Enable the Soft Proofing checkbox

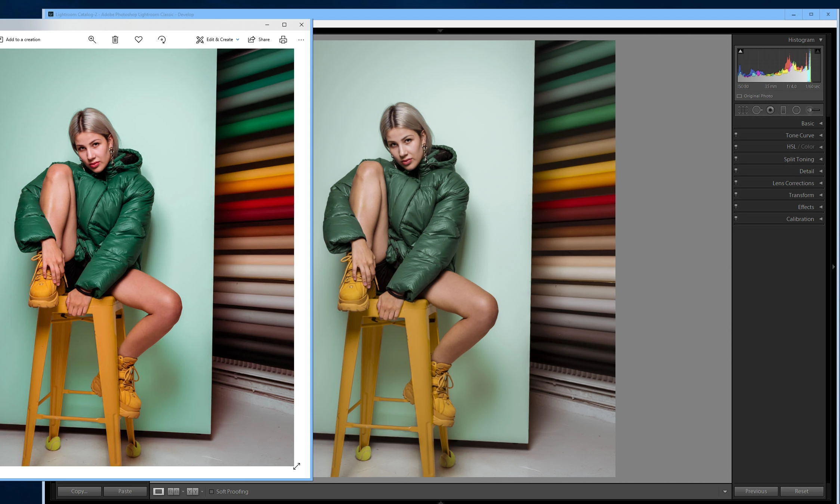pos(211,491)
